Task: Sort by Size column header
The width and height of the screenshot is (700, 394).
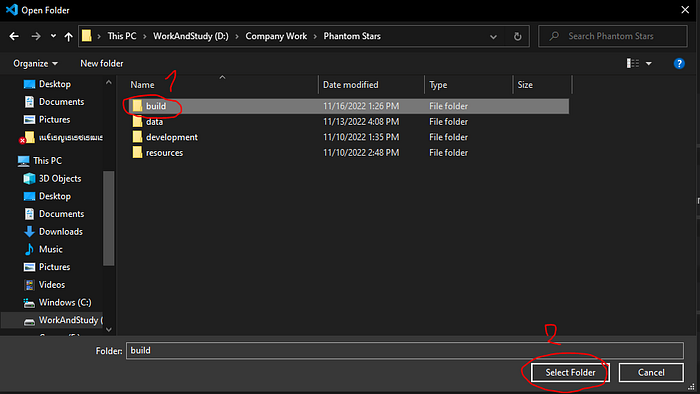Action: click(525, 85)
